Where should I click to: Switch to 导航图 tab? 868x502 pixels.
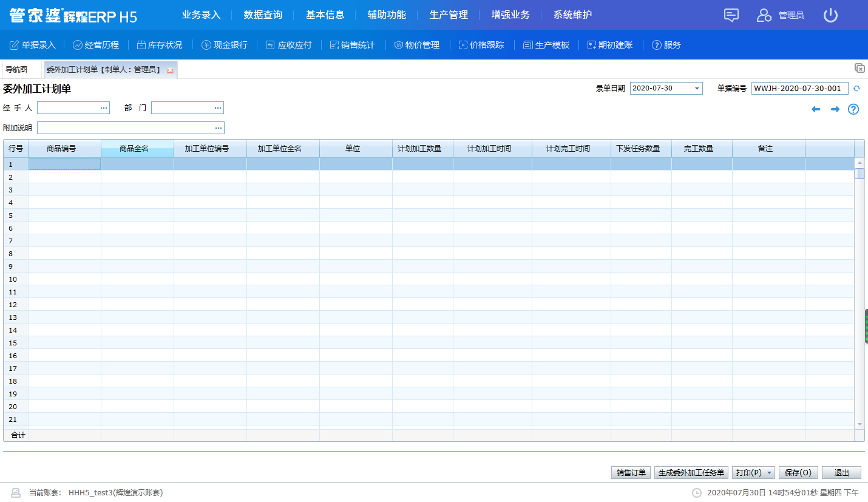tap(22, 70)
